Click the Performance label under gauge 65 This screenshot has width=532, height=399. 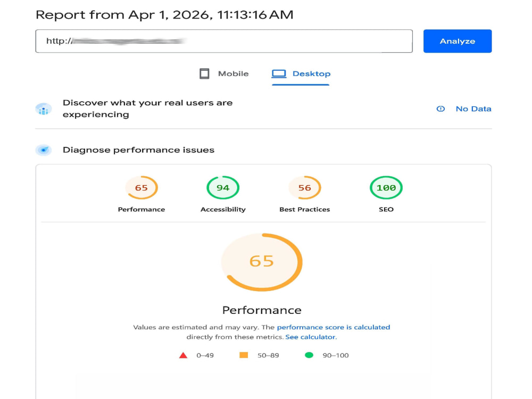coord(142,209)
